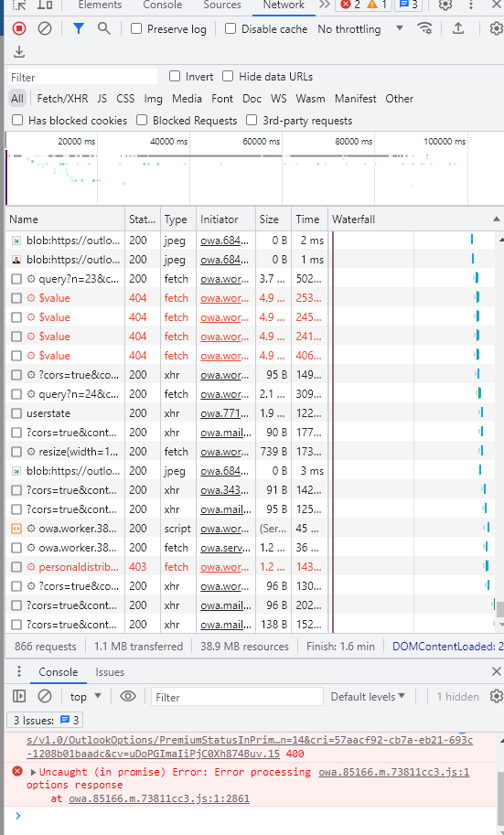Screen dimensions: 504x835
Task: Filter requests by CSS type
Action: click(125, 99)
